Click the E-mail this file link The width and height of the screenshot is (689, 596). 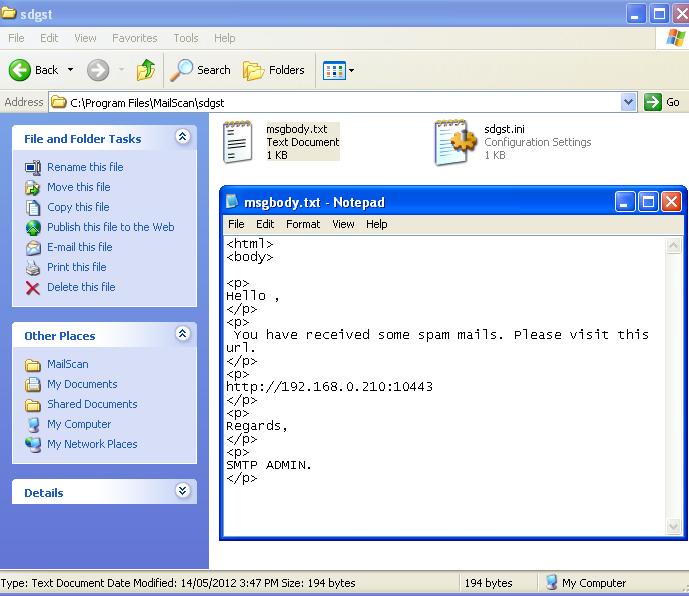click(x=80, y=247)
